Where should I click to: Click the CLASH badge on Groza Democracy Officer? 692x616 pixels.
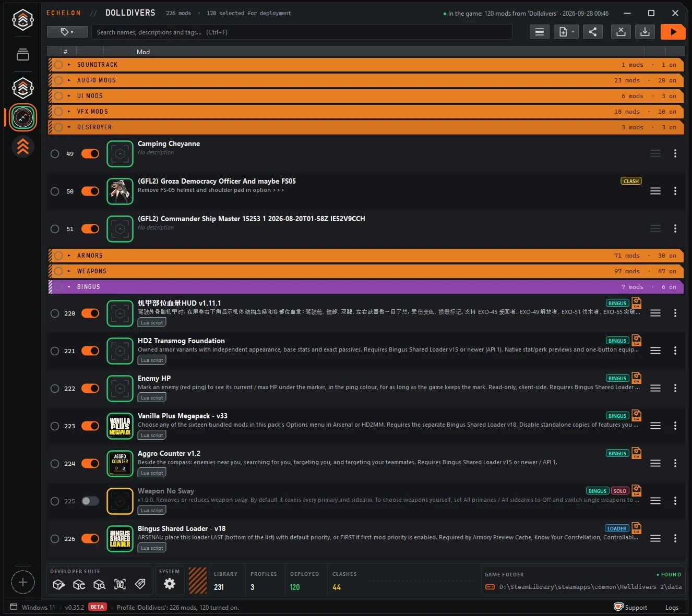pyautogui.click(x=631, y=181)
